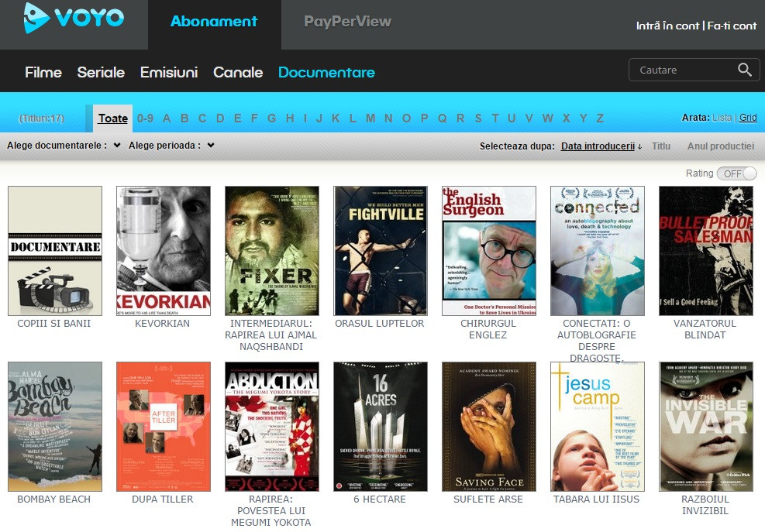The image size is (765, 532).
Task: Click in the Cautare search field
Action: pyautogui.click(x=682, y=70)
